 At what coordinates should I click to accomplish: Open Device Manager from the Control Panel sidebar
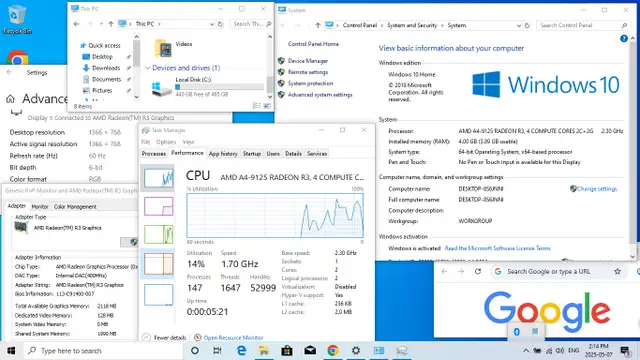click(308, 61)
